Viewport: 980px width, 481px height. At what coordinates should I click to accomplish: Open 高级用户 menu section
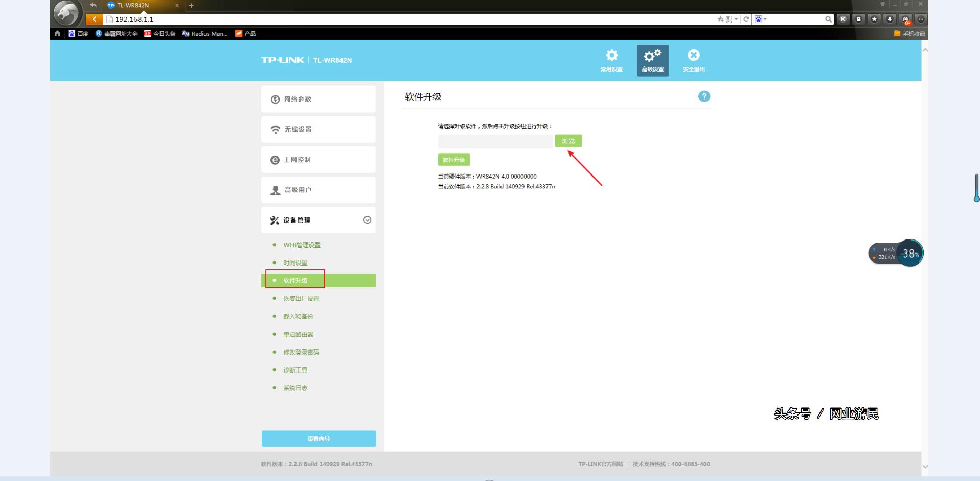click(x=318, y=190)
